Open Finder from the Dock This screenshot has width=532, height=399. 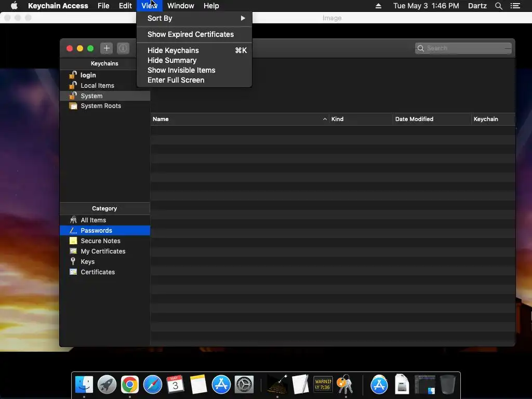click(x=84, y=384)
